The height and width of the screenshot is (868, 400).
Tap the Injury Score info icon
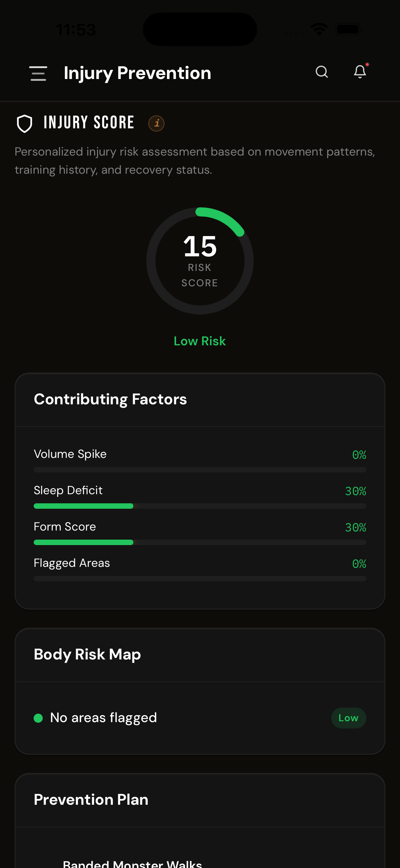point(156,123)
